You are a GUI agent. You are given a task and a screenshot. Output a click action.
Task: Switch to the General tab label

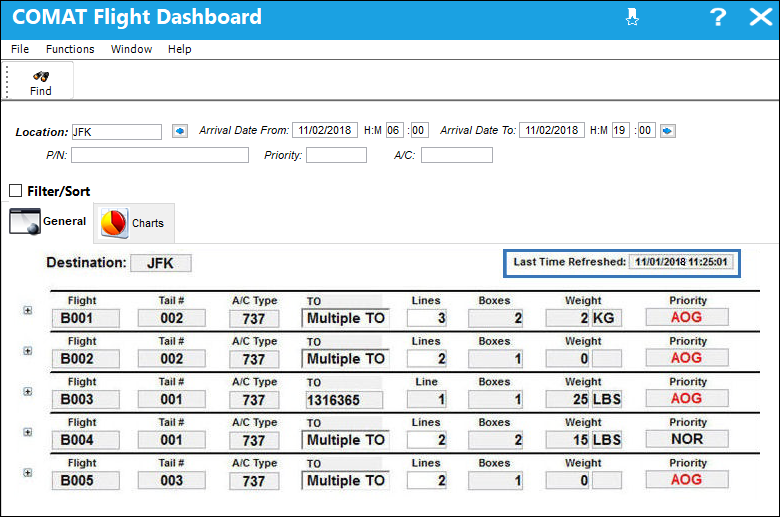point(64,221)
